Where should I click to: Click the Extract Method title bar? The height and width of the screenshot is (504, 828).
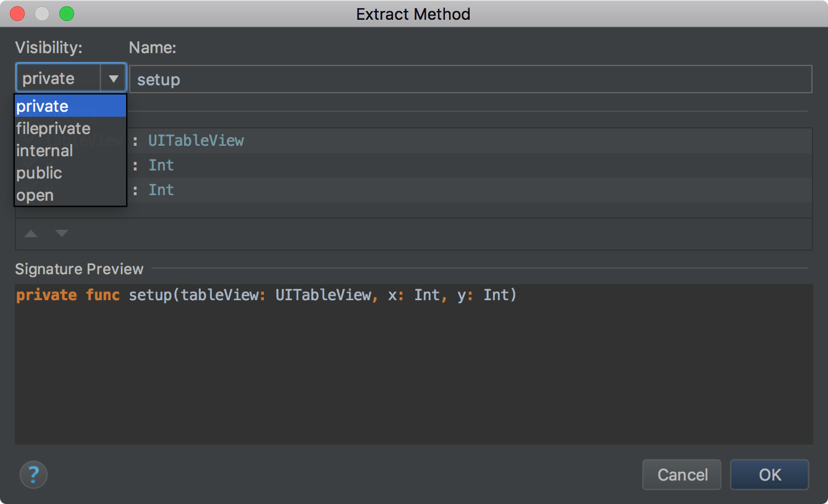click(x=413, y=14)
